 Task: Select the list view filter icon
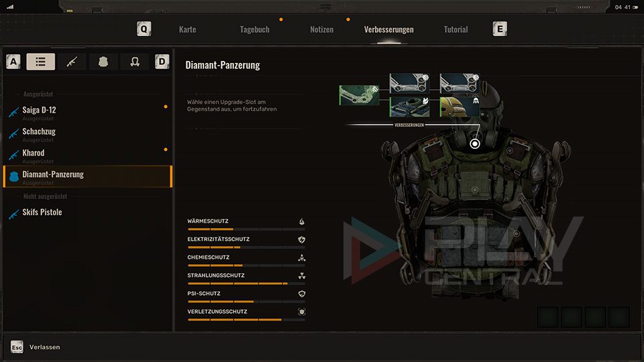pos(41,62)
